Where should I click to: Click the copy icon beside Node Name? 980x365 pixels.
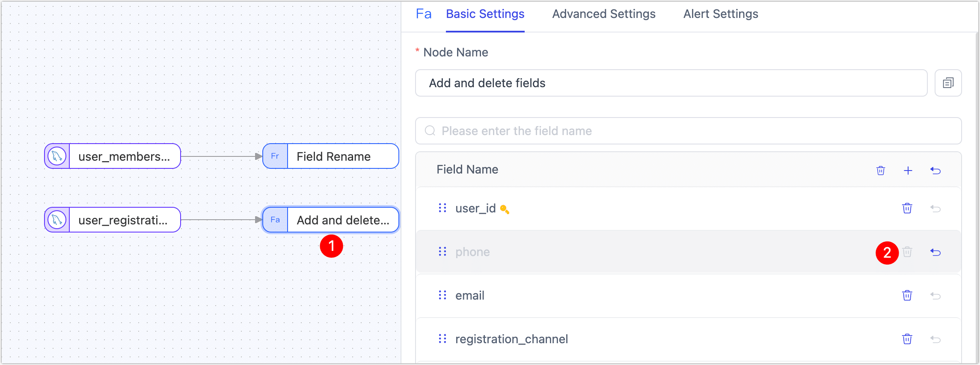pos(948,83)
